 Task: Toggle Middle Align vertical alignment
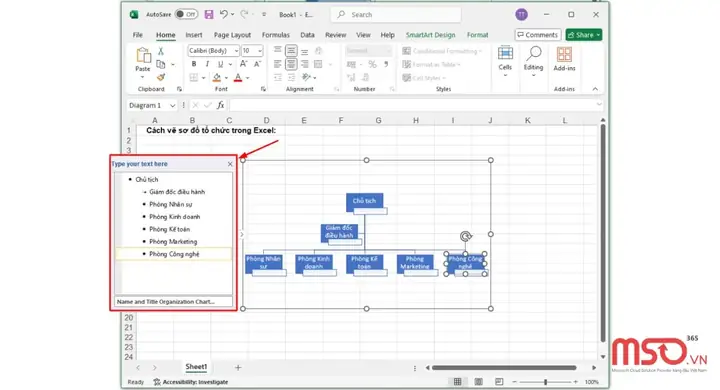pos(291,51)
